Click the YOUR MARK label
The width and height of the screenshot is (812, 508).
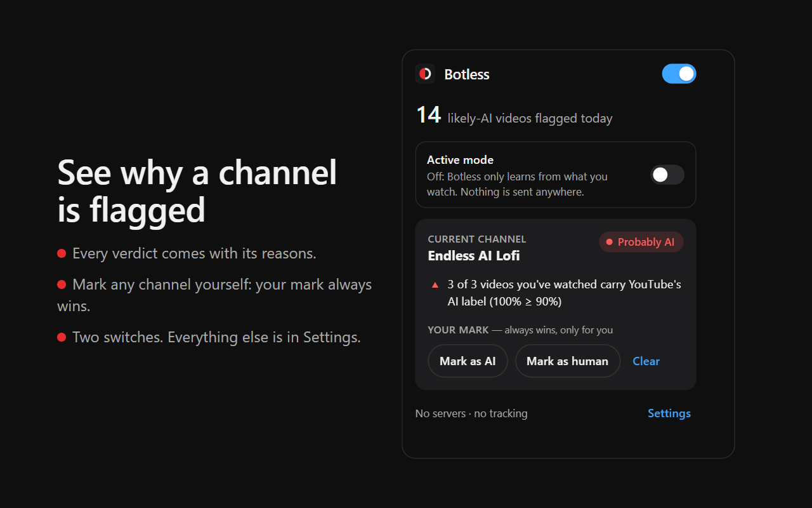tap(458, 330)
